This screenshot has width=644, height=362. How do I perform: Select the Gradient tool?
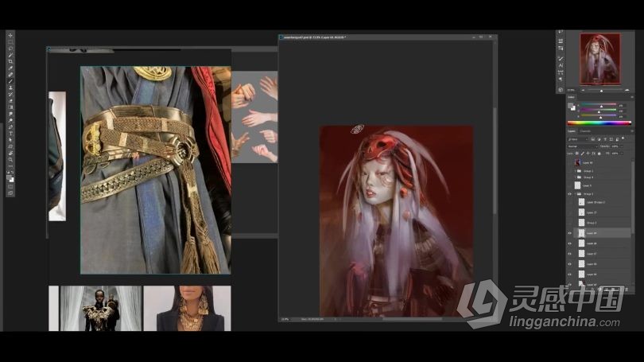[10, 107]
